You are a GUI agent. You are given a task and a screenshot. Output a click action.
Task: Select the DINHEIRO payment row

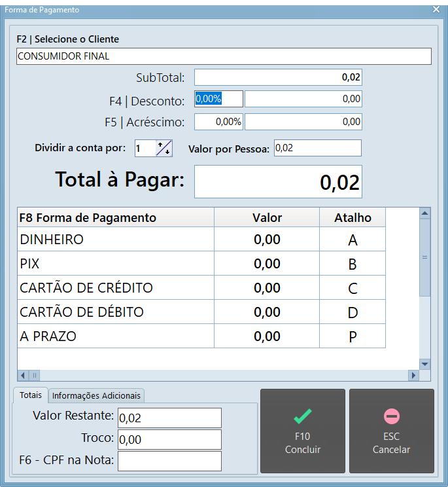[x=116, y=240]
